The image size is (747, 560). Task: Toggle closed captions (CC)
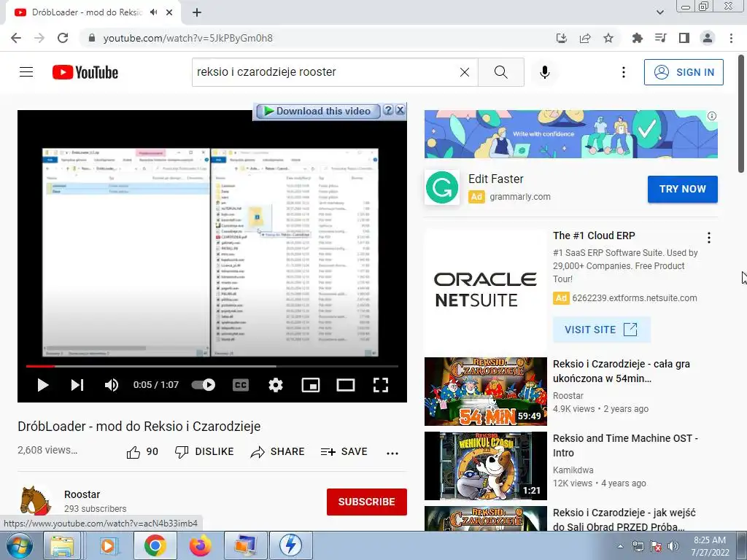[x=241, y=385]
